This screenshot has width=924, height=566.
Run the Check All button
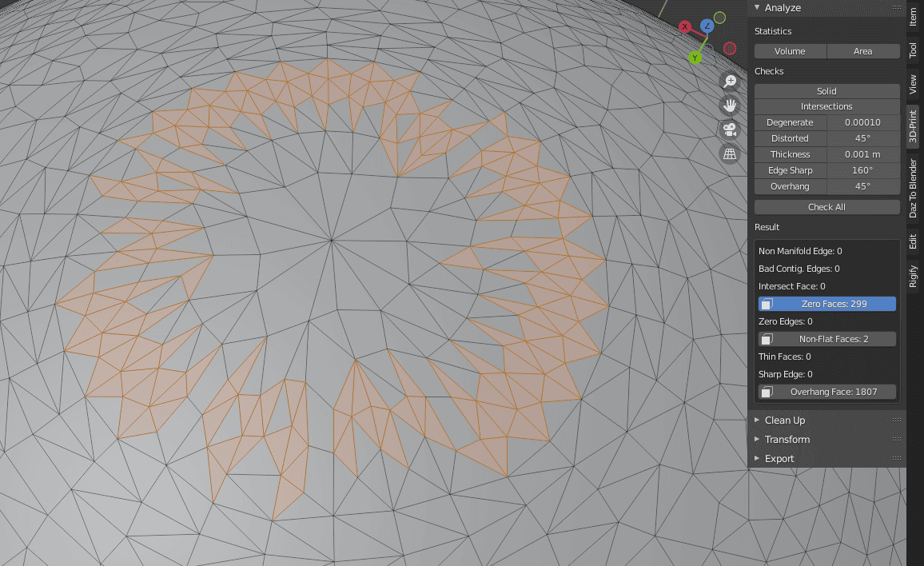pyautogui.click(x=826, y=206)
